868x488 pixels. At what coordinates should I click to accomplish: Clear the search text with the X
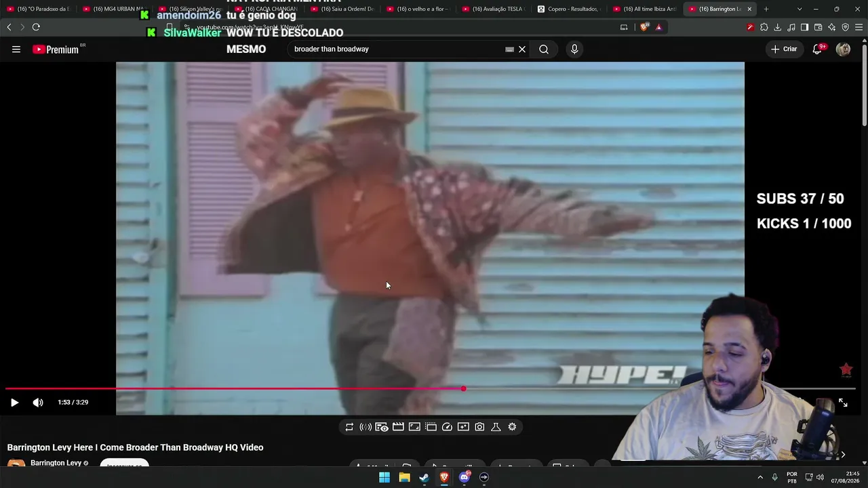pos(522,49)
